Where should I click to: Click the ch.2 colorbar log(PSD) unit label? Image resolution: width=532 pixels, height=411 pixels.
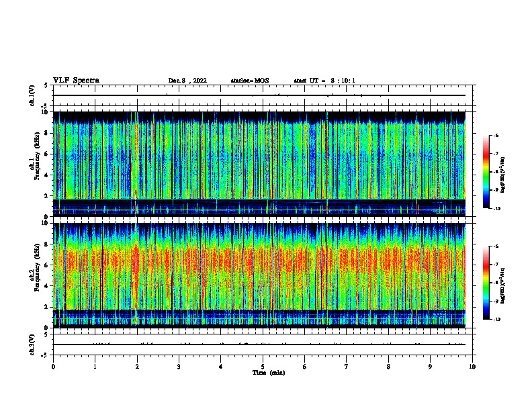click(503, 286)
